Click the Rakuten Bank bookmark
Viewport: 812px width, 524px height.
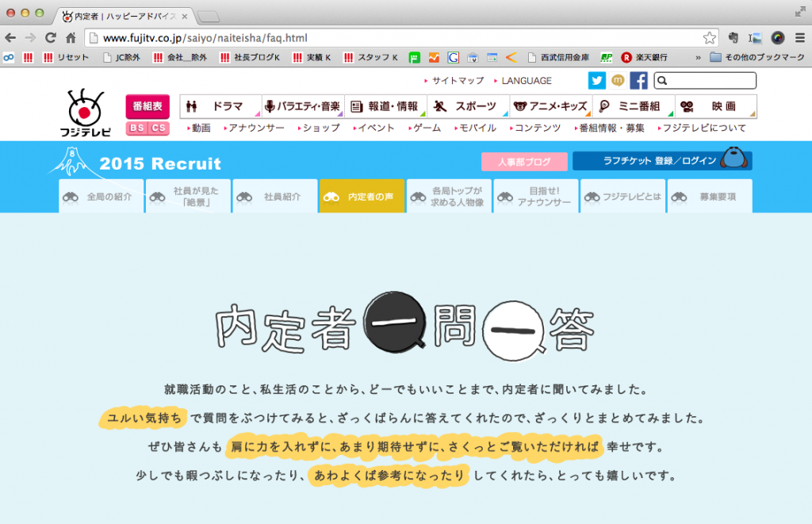[x=644, y=57]
